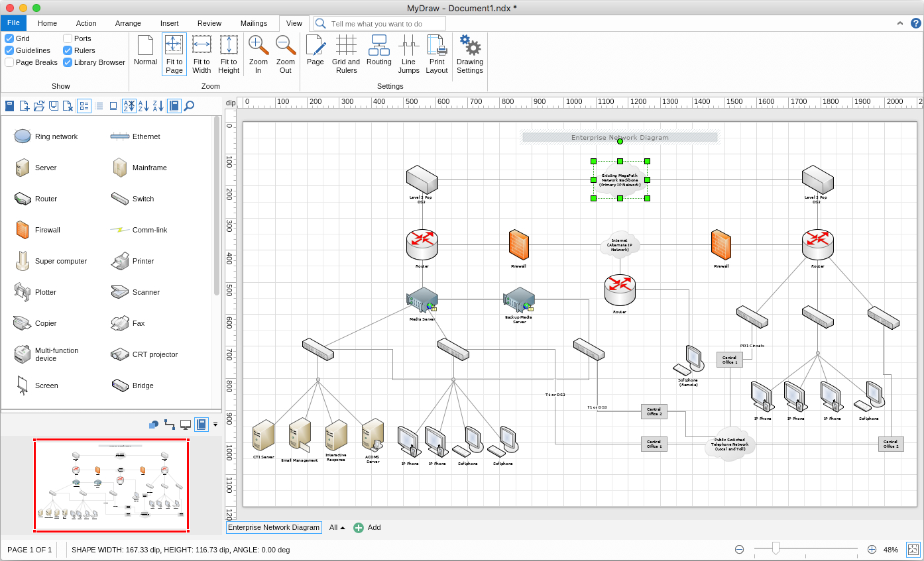Open the Print Layout settings icon
The width and height of the screenshot is (924, 561).
tap(437, 45)
